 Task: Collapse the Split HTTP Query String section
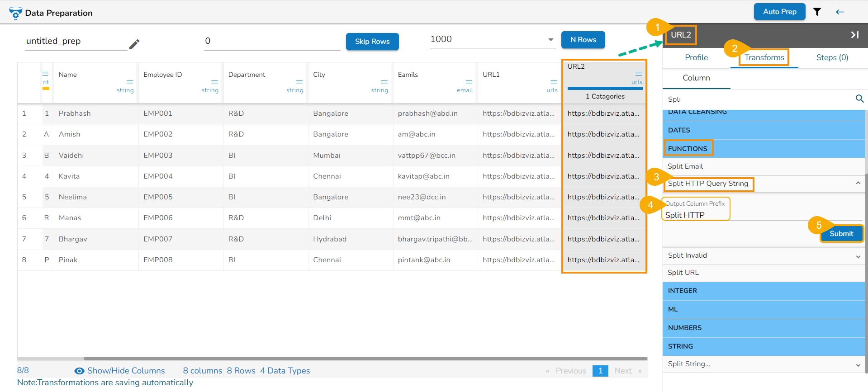(858, 183)
